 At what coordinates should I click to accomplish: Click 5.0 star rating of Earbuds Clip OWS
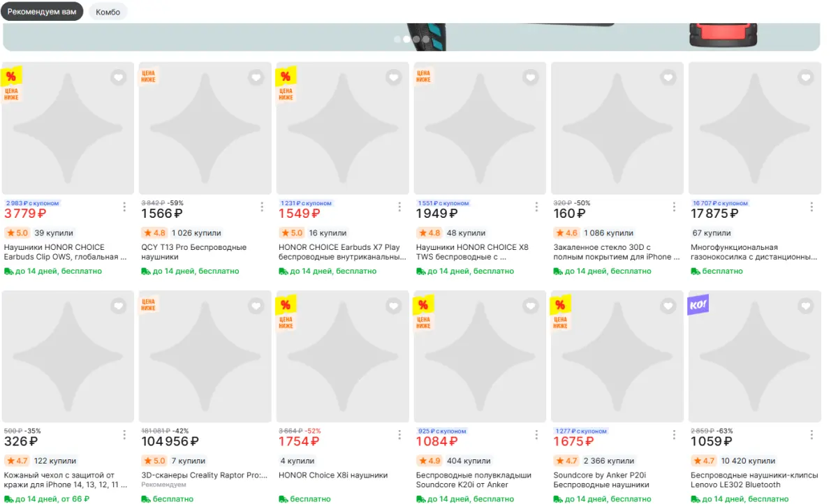click(17, 233)
